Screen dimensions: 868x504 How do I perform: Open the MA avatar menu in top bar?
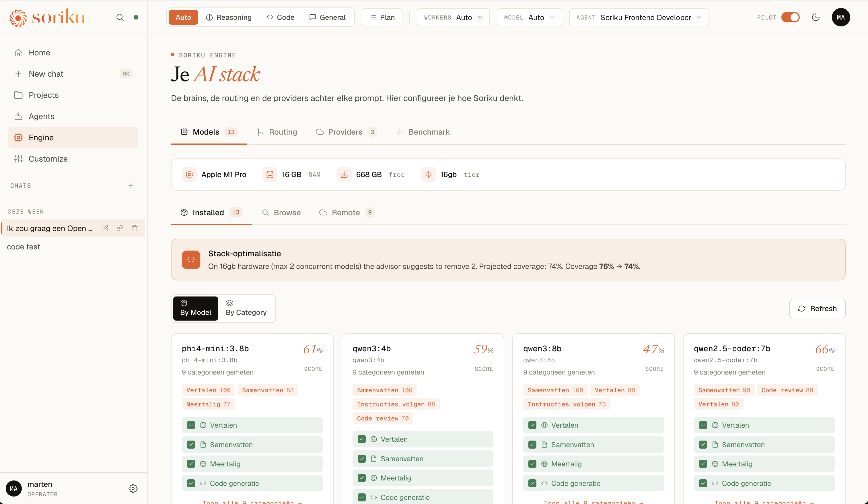click(840, 17)
